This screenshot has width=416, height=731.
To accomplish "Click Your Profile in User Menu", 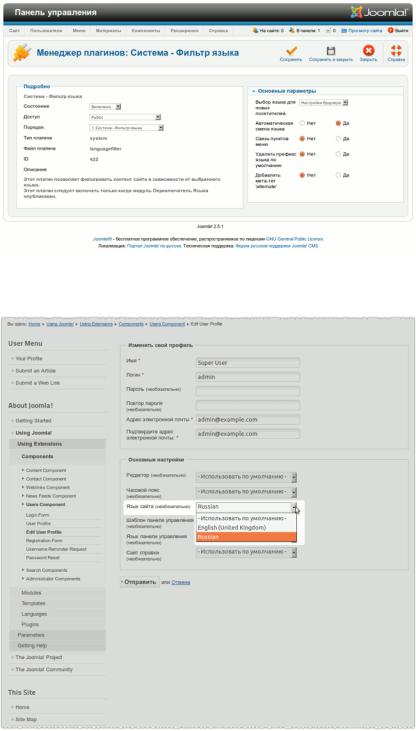I will 29,359.
